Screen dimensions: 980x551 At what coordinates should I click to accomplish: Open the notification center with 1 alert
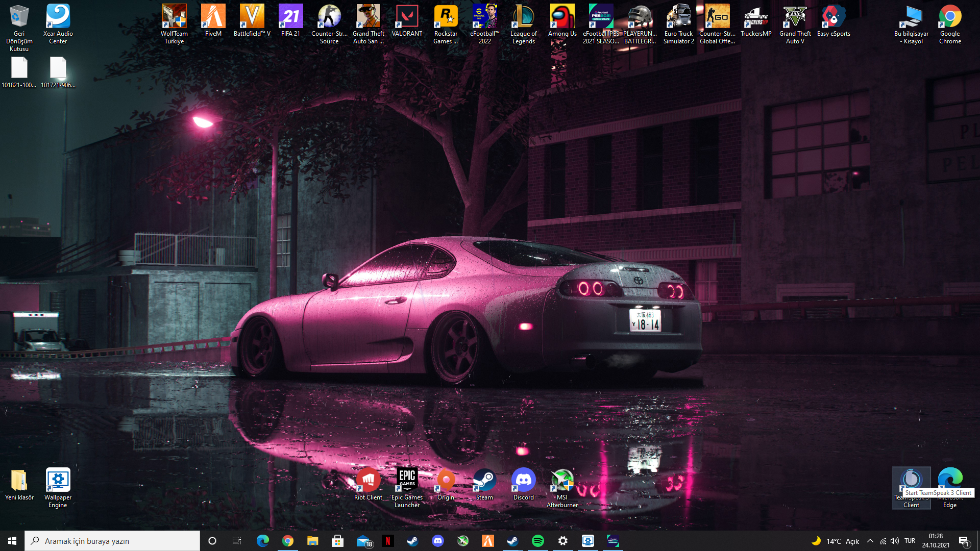pos(964,541)
